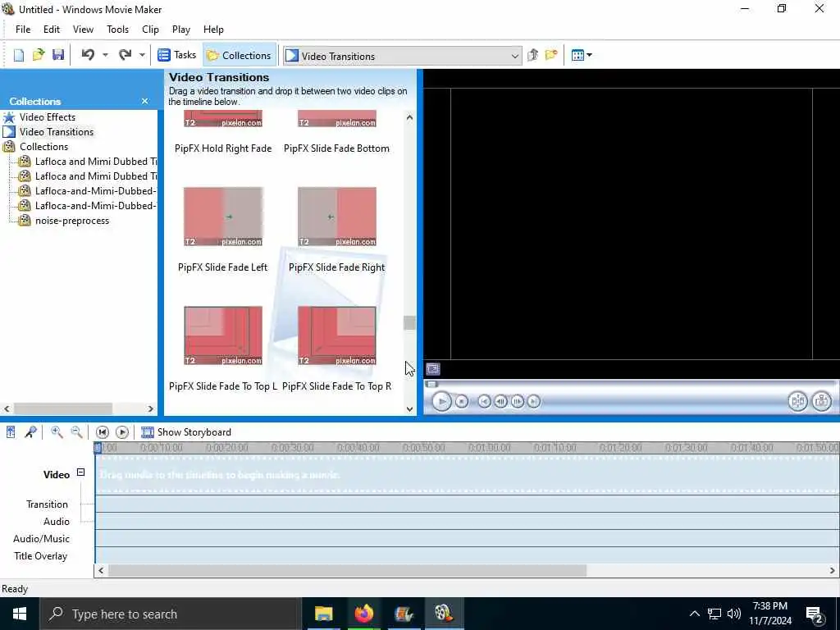
Task: Set audio levels from timeline toolbar
Action: [11, 432]
